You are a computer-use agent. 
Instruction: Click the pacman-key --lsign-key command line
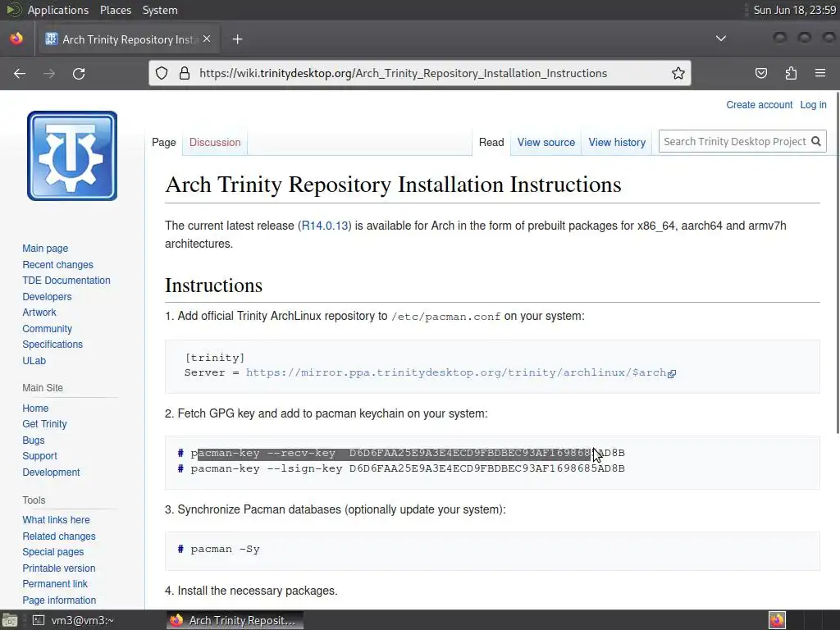pos(408,468)
